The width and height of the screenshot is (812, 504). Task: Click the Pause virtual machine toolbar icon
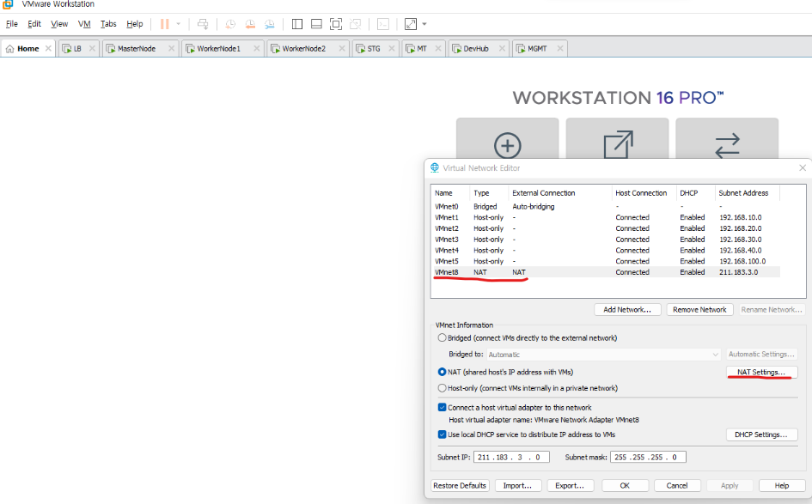[x=165, y=24]
